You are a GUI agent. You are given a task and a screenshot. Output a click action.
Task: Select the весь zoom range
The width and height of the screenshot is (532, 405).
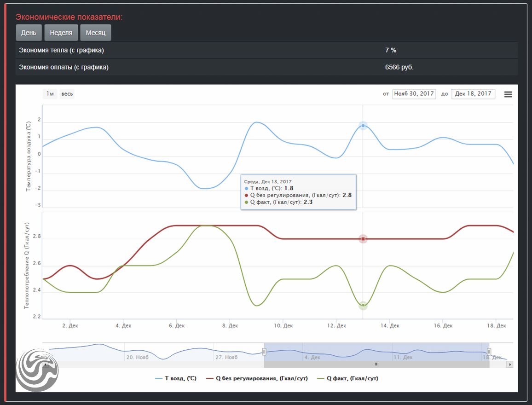coord(67,94)
